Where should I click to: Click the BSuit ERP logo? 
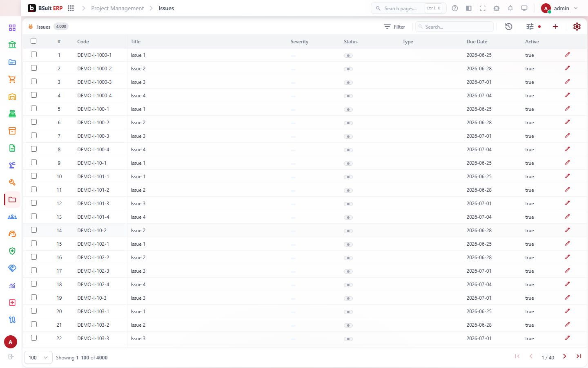(x=45, y=8)
